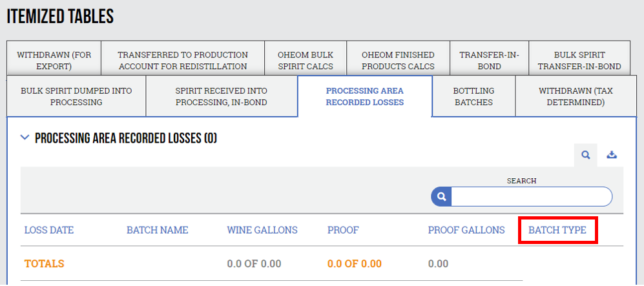Sort by Proof Gallons column header
Image resolution: width=644 pixels, height=286 pixels.
[466, 230]
